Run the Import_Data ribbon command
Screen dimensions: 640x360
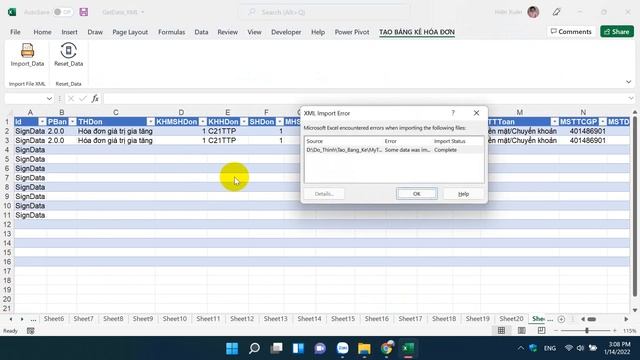pyautogui.click(x=27, y=55)
